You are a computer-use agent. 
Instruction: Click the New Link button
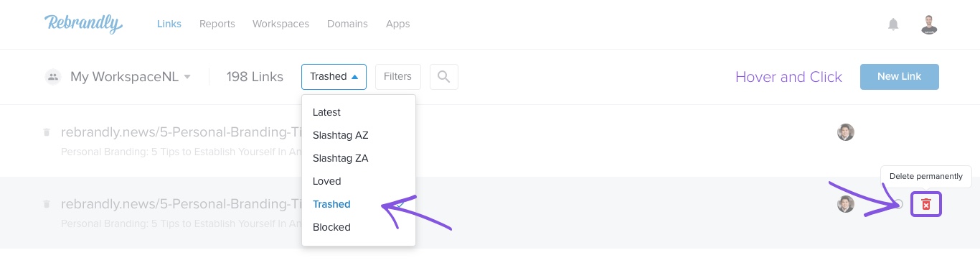point(899,76)
